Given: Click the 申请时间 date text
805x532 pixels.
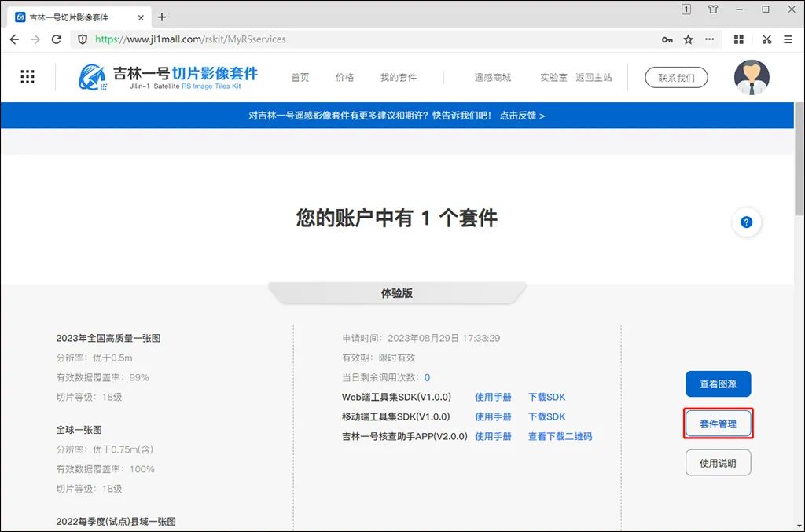Looking at the screenshot, I should click(421, 338).
